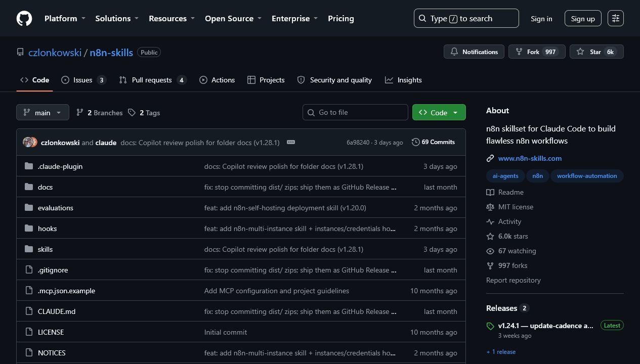This screenshot has height=364, width=640.
Task: Click the branch icon next to 2 Branches
Action: [80, 113]
